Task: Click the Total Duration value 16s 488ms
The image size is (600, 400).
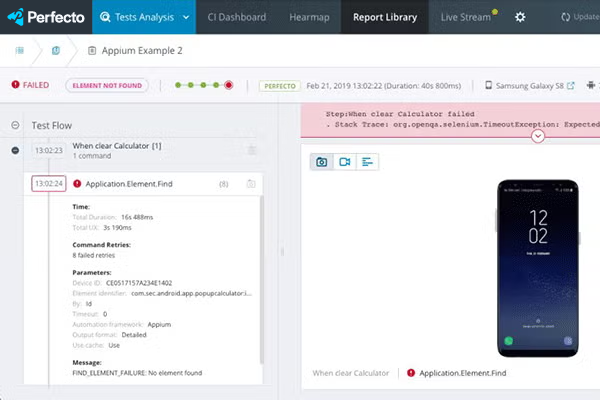Action: tap(137, 217)
